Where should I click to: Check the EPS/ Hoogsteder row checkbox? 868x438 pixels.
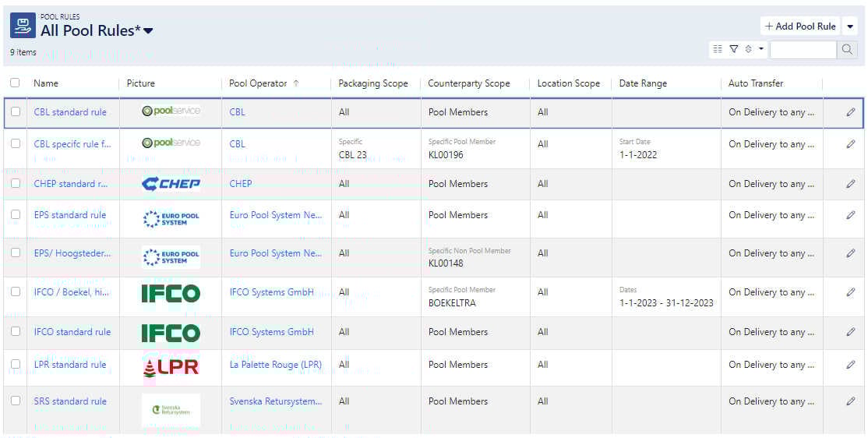(16, 253)
